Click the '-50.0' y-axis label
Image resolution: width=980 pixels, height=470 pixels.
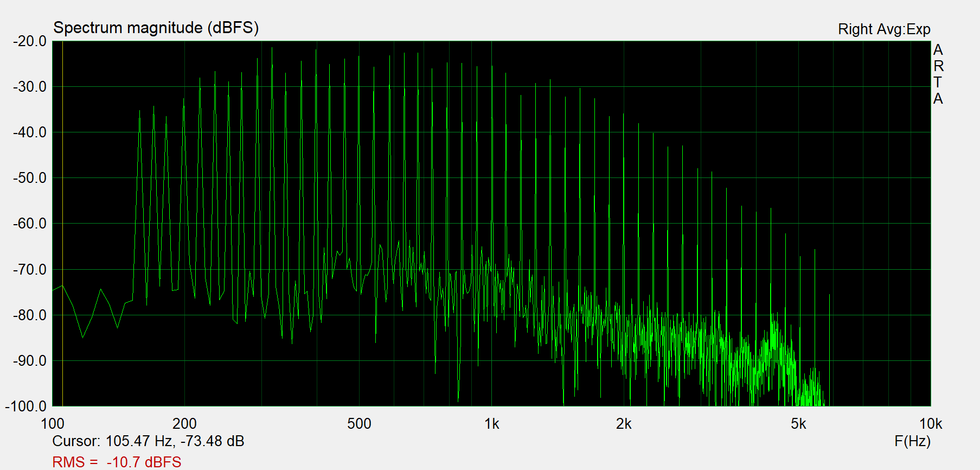tap(30, 178)
